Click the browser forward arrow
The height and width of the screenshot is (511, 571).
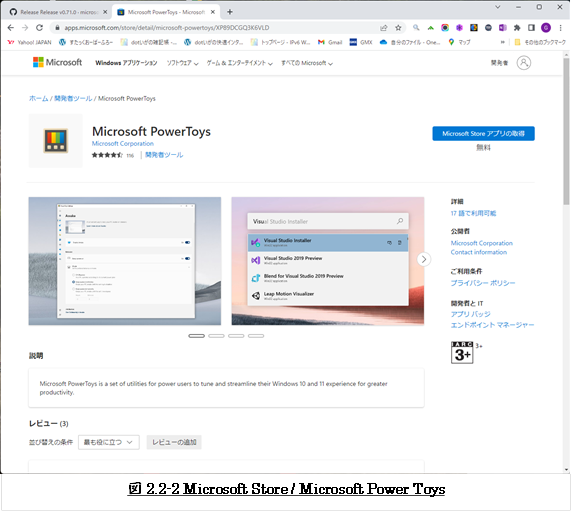tap(25, 28)
